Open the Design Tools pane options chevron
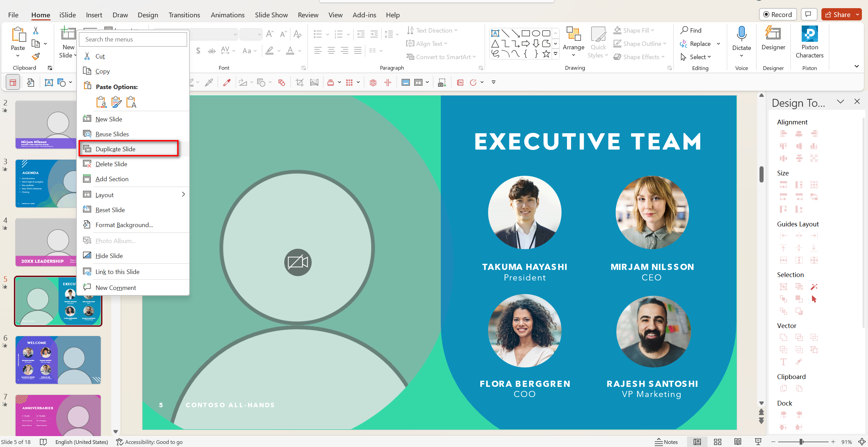 point(840,101)
